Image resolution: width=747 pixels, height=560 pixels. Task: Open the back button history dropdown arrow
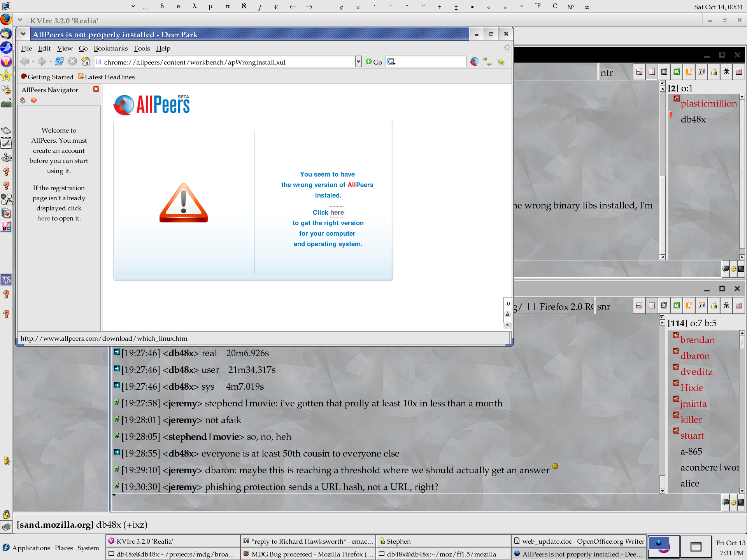33,61
